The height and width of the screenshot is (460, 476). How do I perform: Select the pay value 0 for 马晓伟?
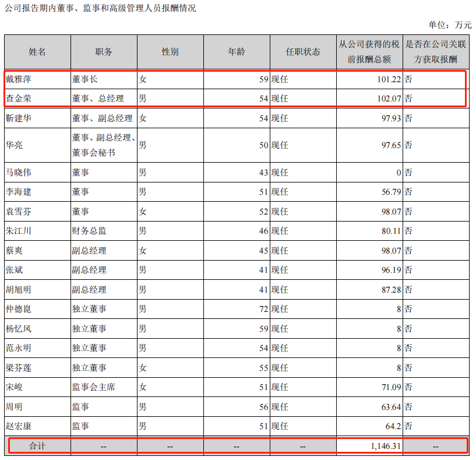(399, 172)
